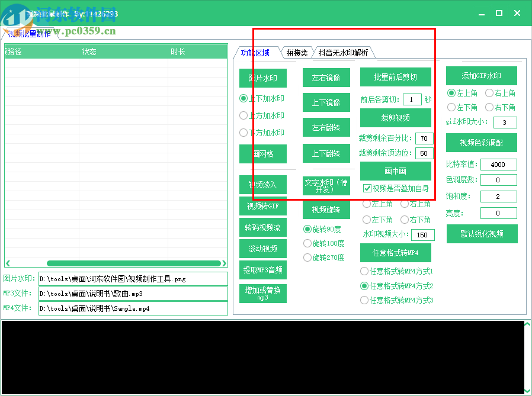Select picture-in-picture 左下角 radio option
532x396 pixels.
[377, 220]
